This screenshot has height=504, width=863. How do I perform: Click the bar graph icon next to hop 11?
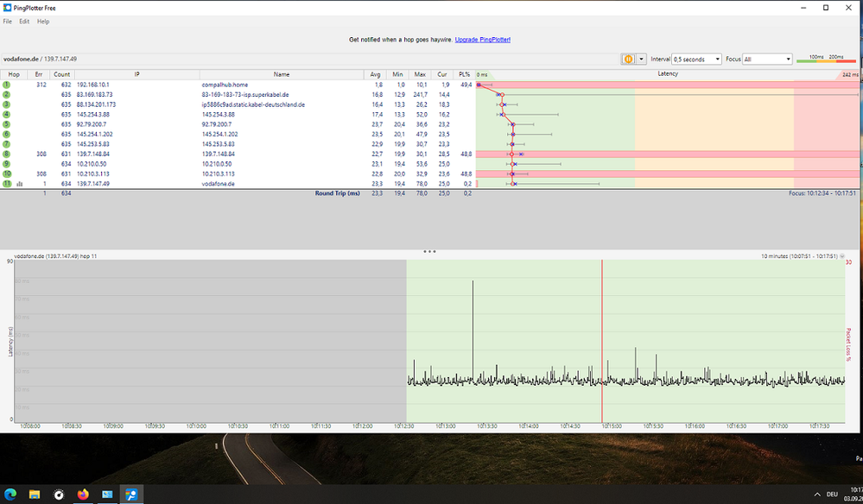point(20,184)
